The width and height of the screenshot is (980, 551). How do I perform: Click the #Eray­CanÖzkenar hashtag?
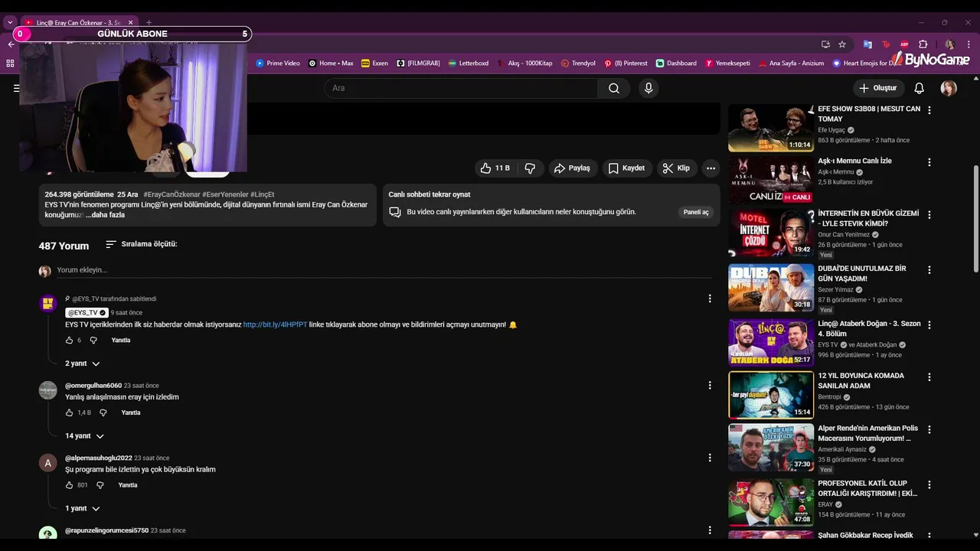tap(171, 194)
